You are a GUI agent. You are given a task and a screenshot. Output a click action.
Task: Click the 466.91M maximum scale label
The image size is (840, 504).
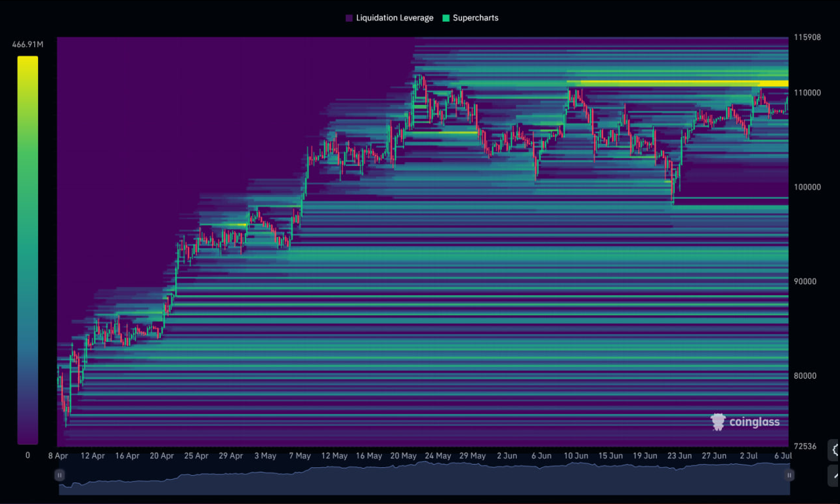point(28,45)
